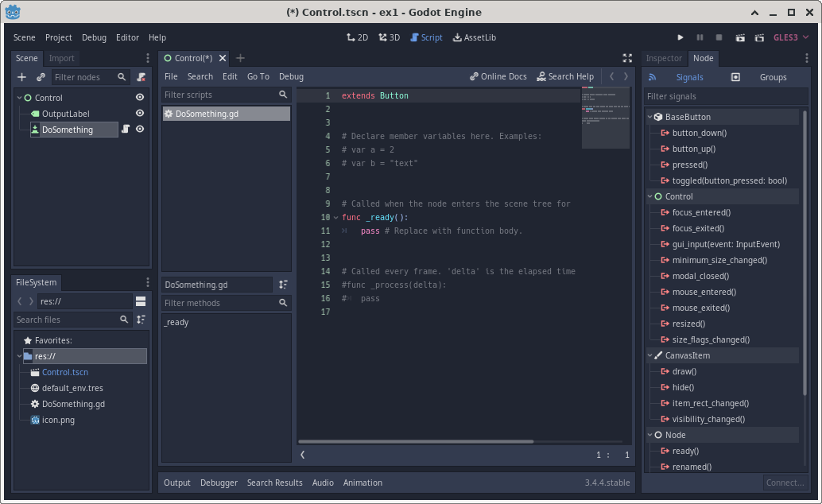Collapse the Control signals group
The width and height of the screenshot is (822, 504).
650,196
